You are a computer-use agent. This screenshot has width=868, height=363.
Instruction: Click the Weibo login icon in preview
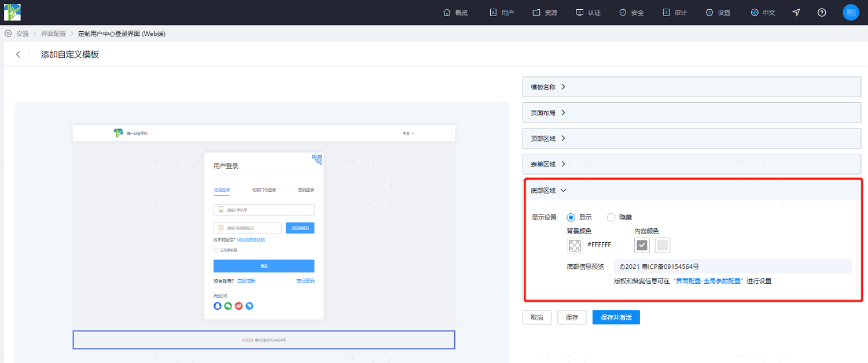point(239,306)
